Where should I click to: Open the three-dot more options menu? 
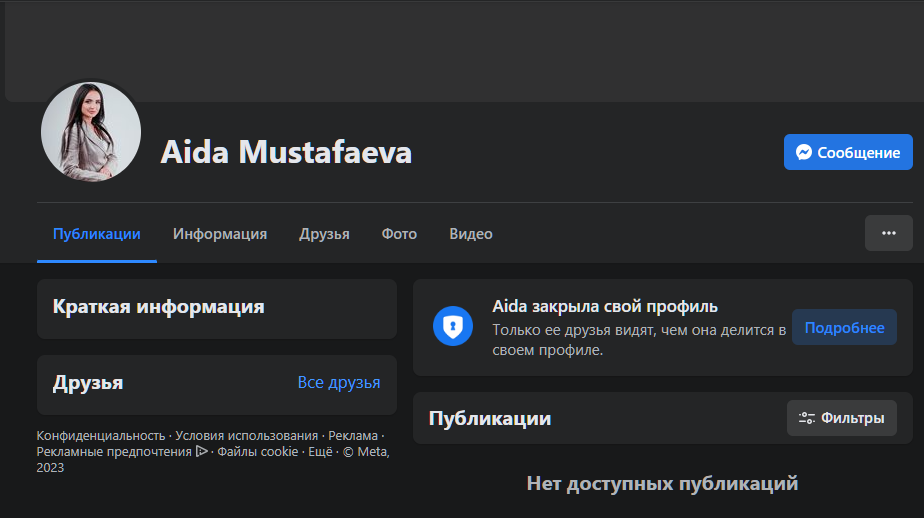[x=889, y=233]
